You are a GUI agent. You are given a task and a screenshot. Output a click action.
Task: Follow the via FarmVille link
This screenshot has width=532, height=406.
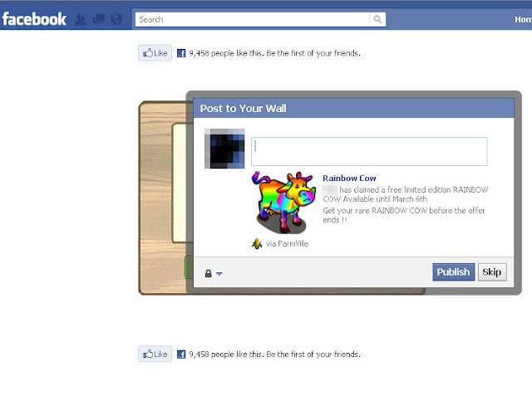(x=287, y=243)
